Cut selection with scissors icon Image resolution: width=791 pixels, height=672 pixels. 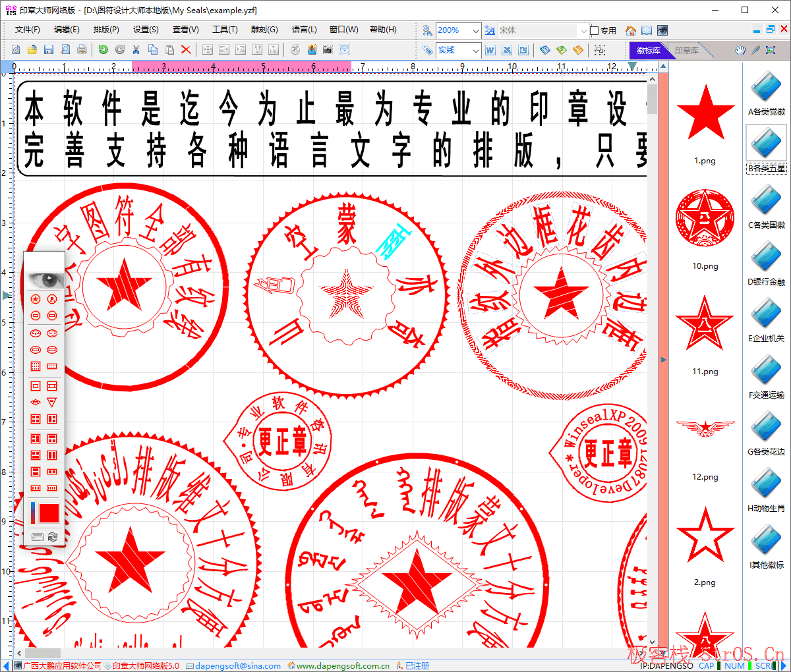point(136,49)
